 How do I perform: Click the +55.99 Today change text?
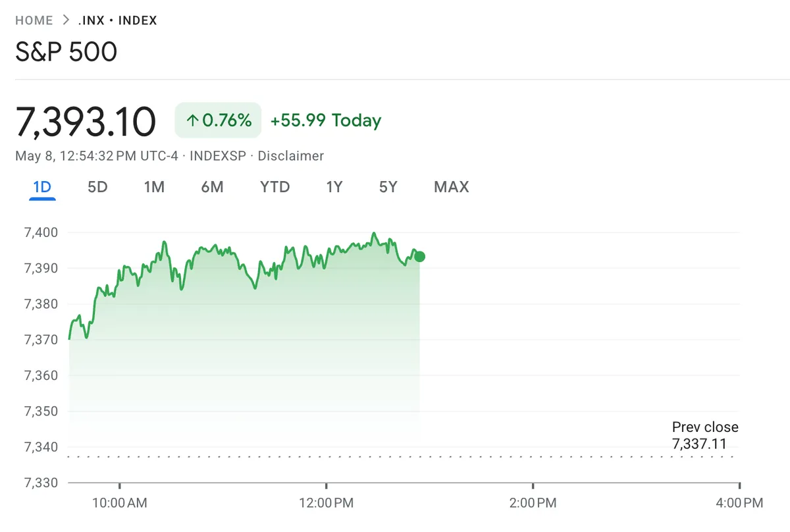pyautogui.click(x=326, y=120)
